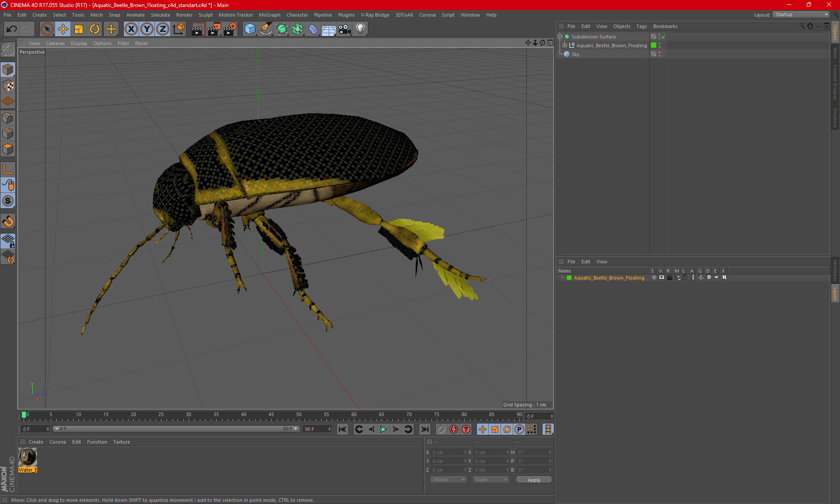
Task: Toggle X axis lock
Action: (131, 29)
